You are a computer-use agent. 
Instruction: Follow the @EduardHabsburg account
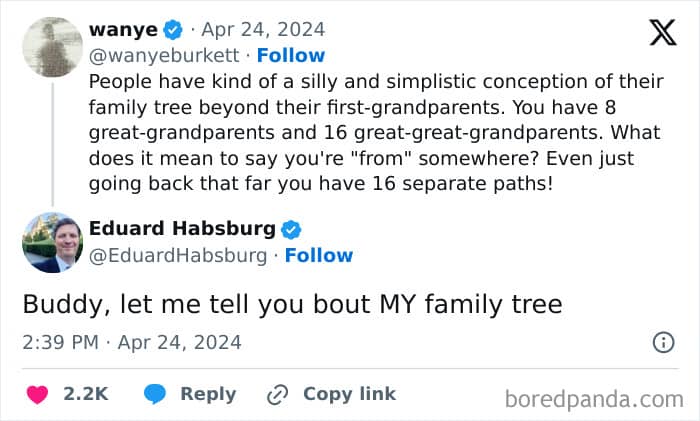318,255
